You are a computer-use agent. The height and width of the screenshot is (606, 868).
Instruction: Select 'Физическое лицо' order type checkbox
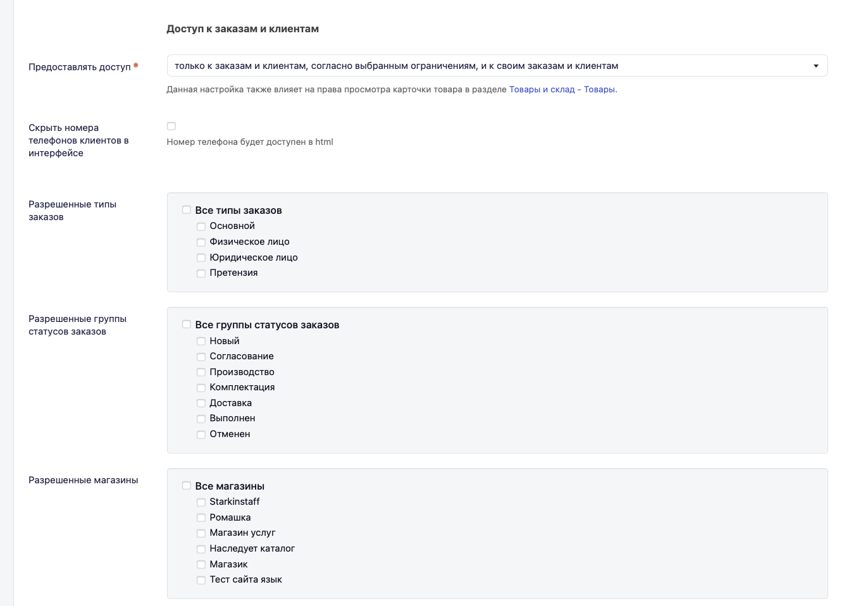point(201,242)
